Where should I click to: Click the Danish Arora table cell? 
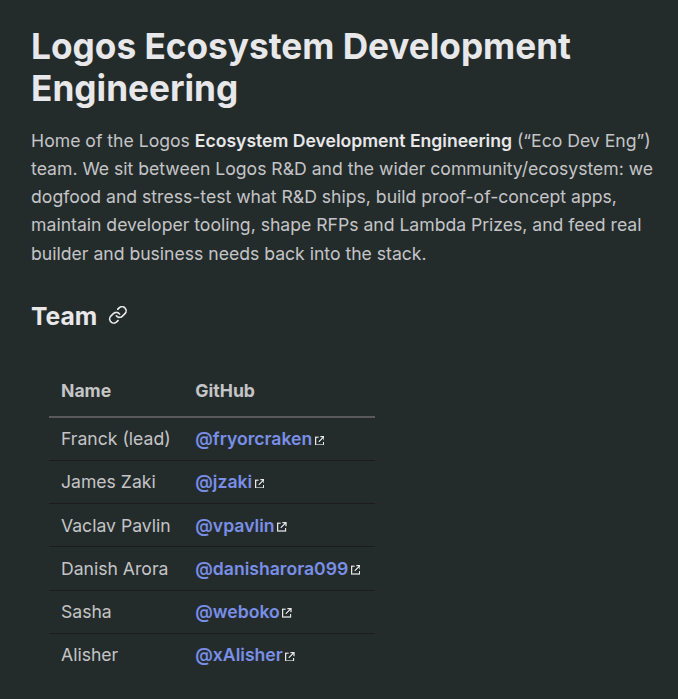pyautogui.click(x=115, y=569)
